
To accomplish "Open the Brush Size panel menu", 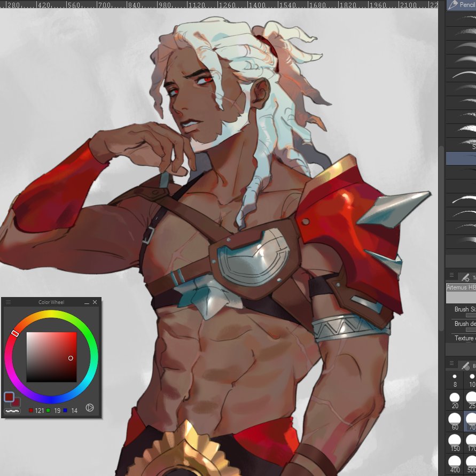I will coord(452,363).
